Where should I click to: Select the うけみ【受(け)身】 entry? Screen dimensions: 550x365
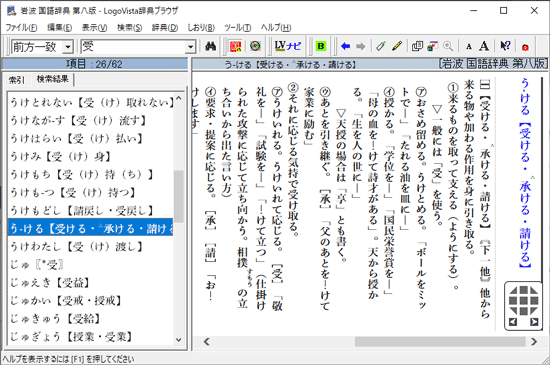tap(60, 156)
